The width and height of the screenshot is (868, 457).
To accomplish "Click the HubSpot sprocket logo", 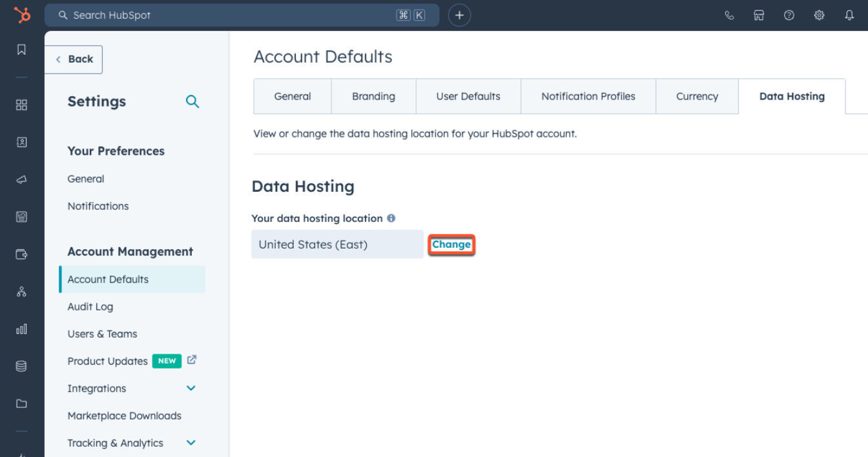I will [x=22, y=15].
